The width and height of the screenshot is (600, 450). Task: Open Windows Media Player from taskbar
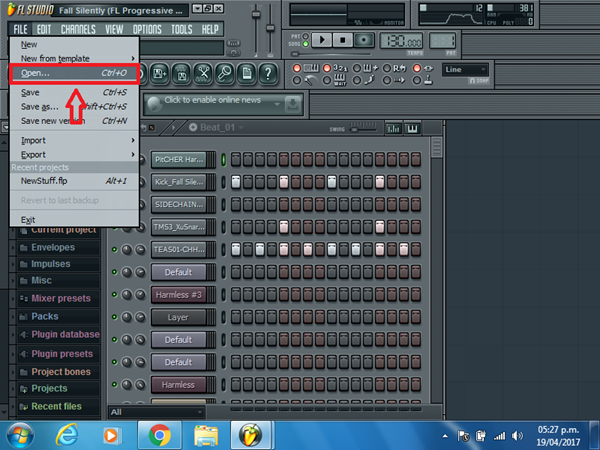111,435
